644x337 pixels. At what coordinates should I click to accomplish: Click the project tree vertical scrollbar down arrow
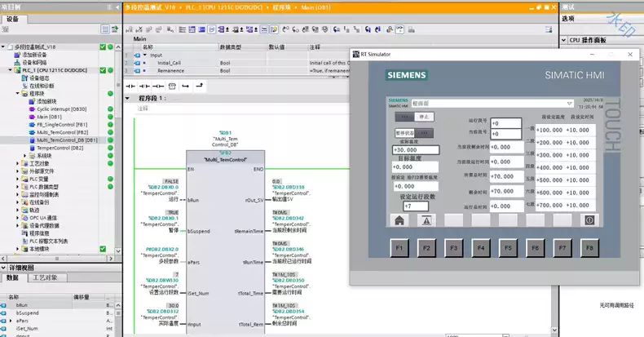click(x=118, y=251)
